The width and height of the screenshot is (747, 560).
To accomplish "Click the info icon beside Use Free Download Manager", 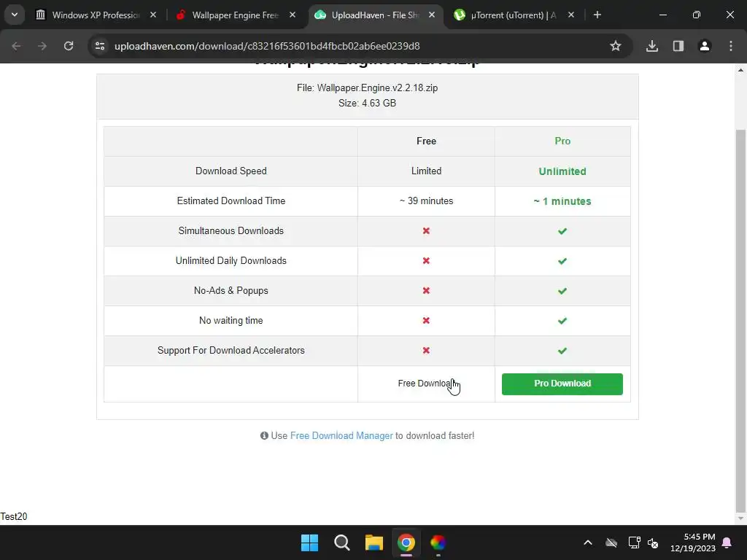I will tap(264, 436).
